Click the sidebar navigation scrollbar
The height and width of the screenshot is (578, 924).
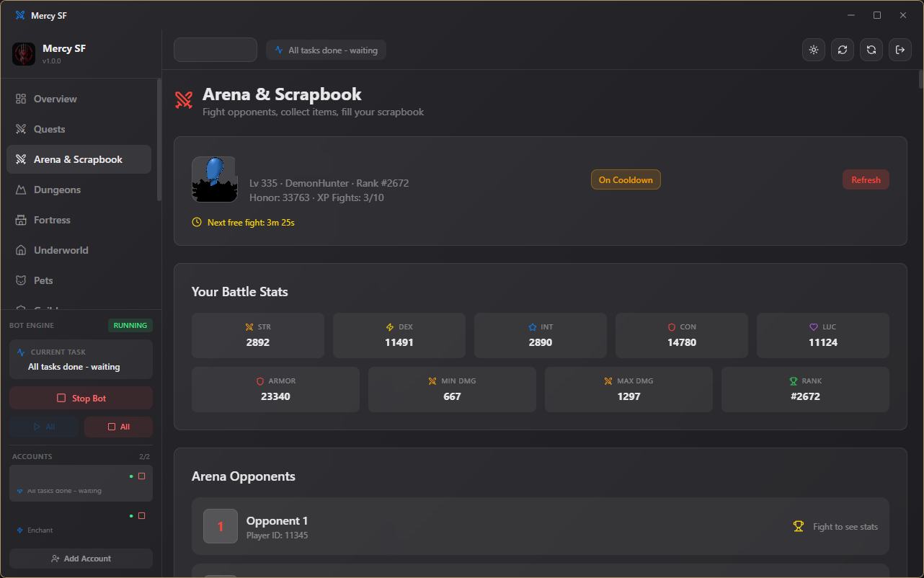pyautogui.click(x=159, y=139)
